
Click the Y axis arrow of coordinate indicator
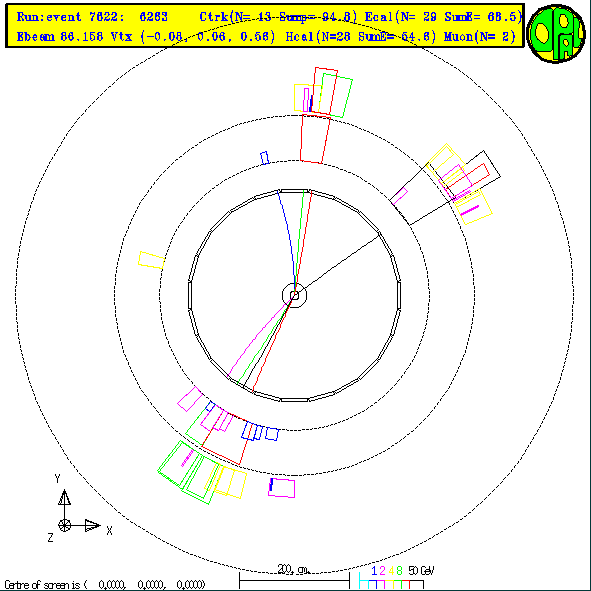(64, 498)
